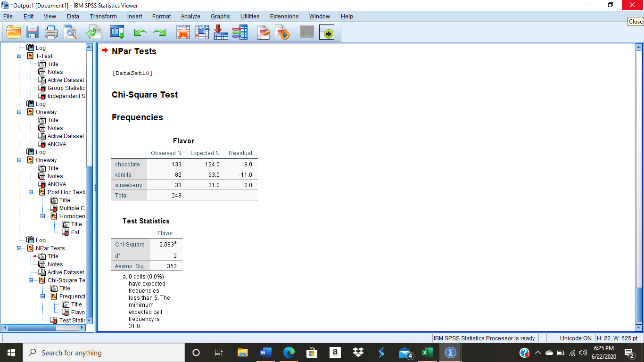Click the Windows Start button
Screen dimensions: 644x362
click(11, 353)
